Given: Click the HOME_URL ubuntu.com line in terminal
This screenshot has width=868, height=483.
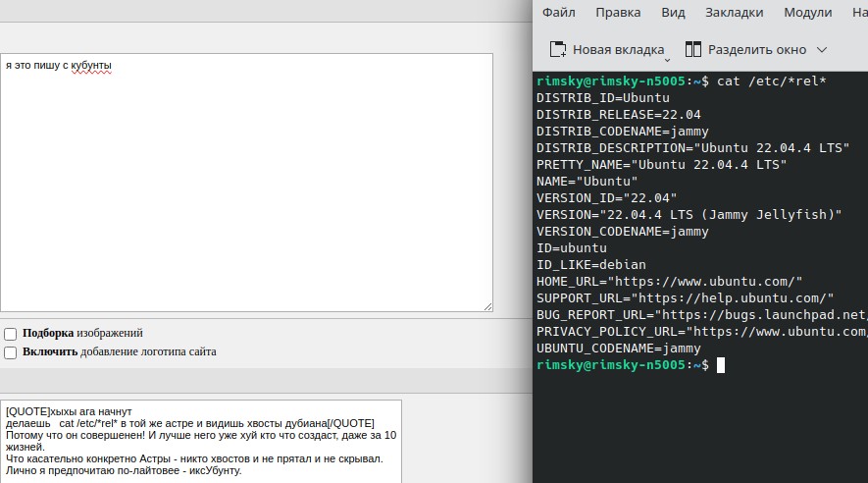Looking at the screenshot, I should 669,282.
